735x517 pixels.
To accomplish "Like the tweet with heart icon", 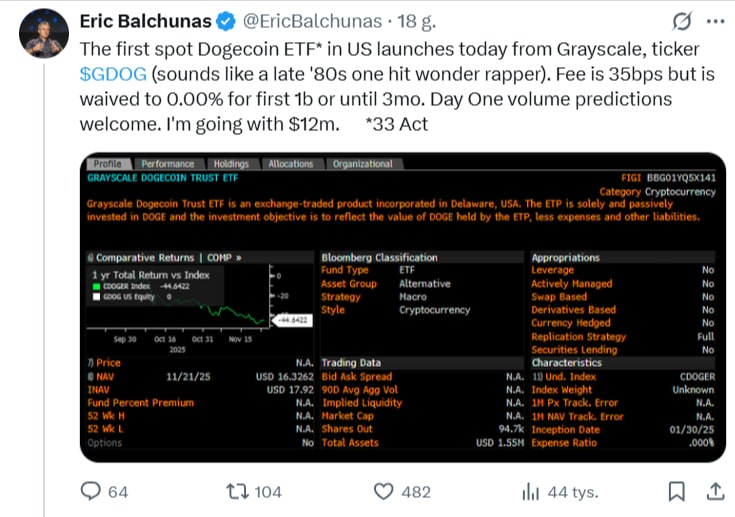I will point(383,491).
